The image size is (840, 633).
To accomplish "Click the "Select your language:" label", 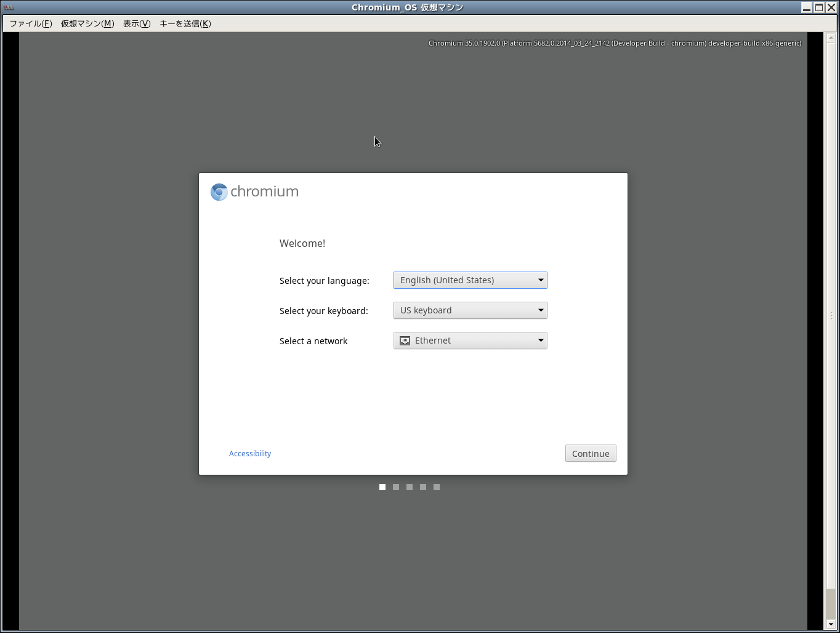I will (x=325, y=281).
